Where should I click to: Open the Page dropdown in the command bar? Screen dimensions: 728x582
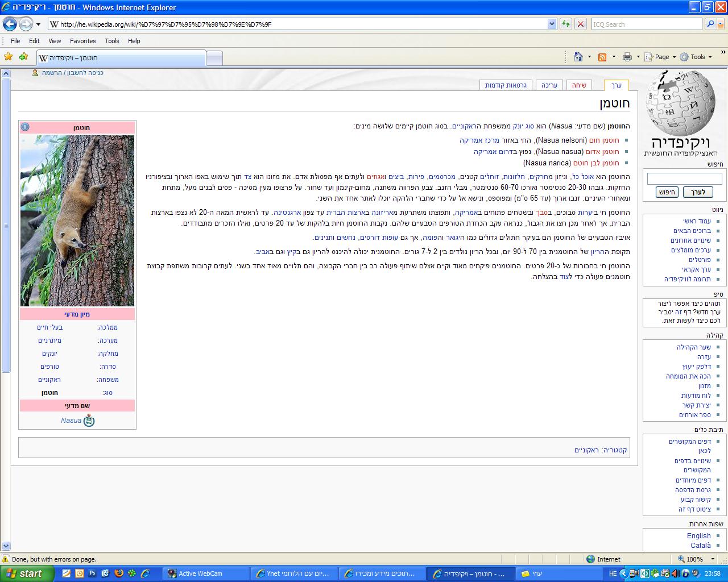click(x=661, y=57)
